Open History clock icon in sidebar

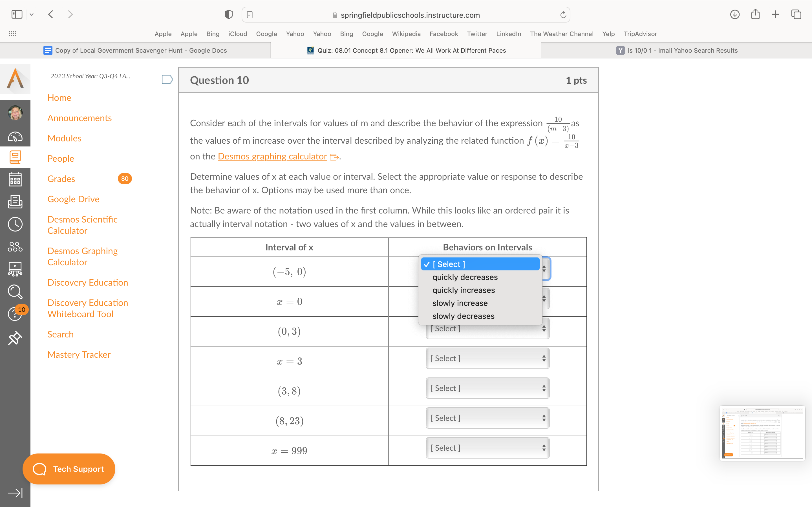[15, 224]
